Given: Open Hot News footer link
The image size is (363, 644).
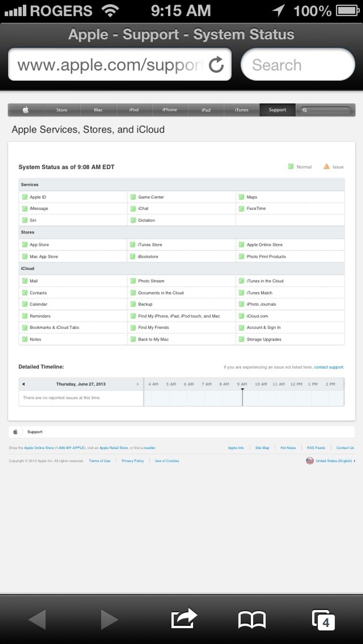Looking at the screenshot, I should coord(288,448).
